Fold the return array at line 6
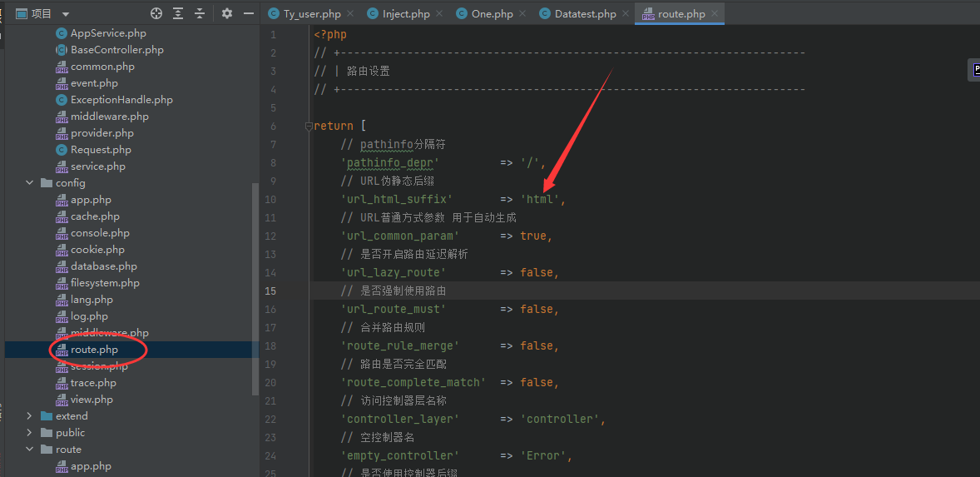Viewport: 980px width, 477px height. [x=308, y=127]
